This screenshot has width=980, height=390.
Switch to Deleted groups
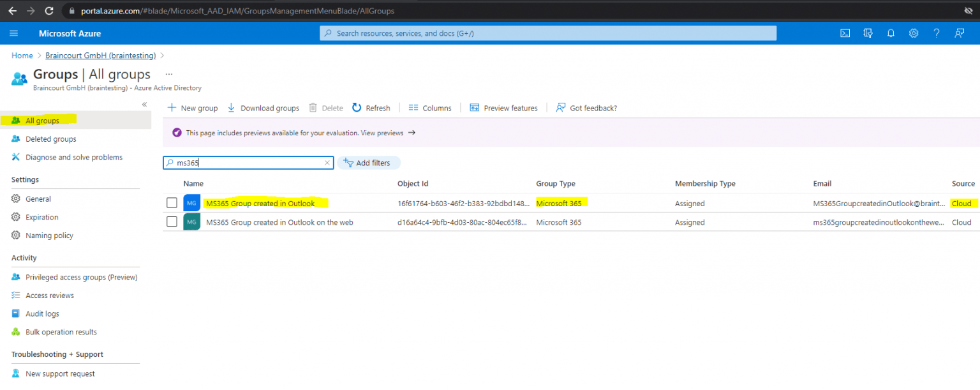[x=52, y=139]
